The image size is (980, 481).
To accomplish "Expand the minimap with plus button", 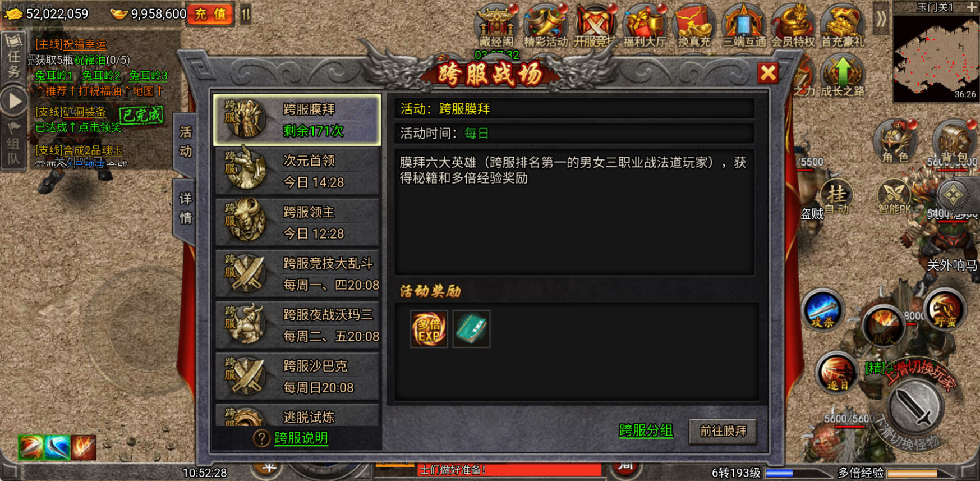I will point(972,7).
